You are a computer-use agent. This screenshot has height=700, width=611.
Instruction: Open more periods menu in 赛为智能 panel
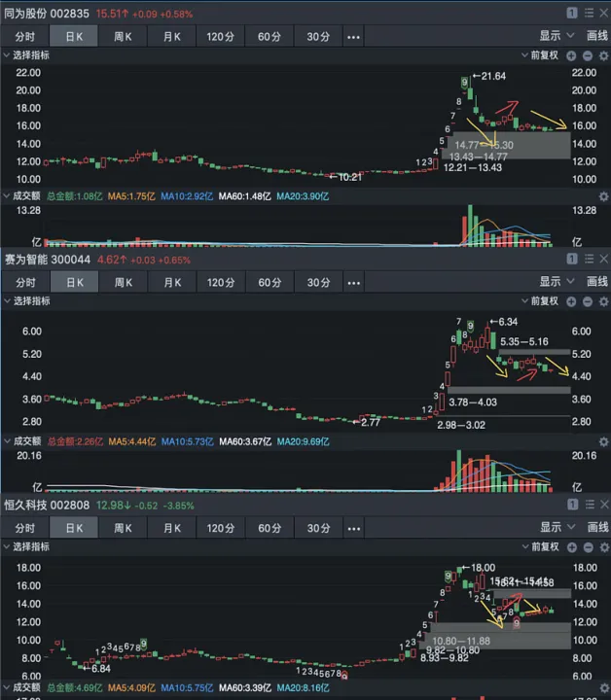[x=354, y=283]
